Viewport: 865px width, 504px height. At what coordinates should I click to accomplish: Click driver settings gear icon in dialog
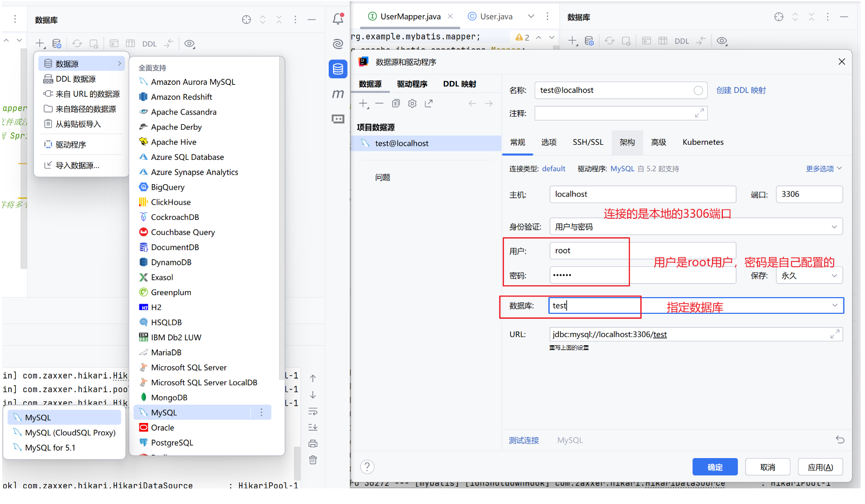pyautogui.click(x=412, y=103)
